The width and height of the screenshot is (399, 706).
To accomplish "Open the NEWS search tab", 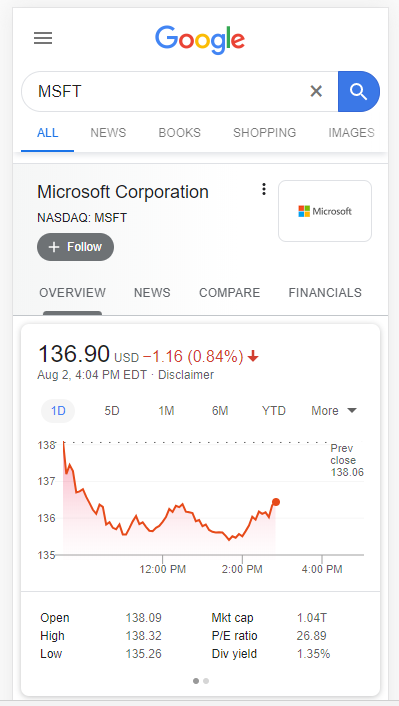I will tap(108, 133).
